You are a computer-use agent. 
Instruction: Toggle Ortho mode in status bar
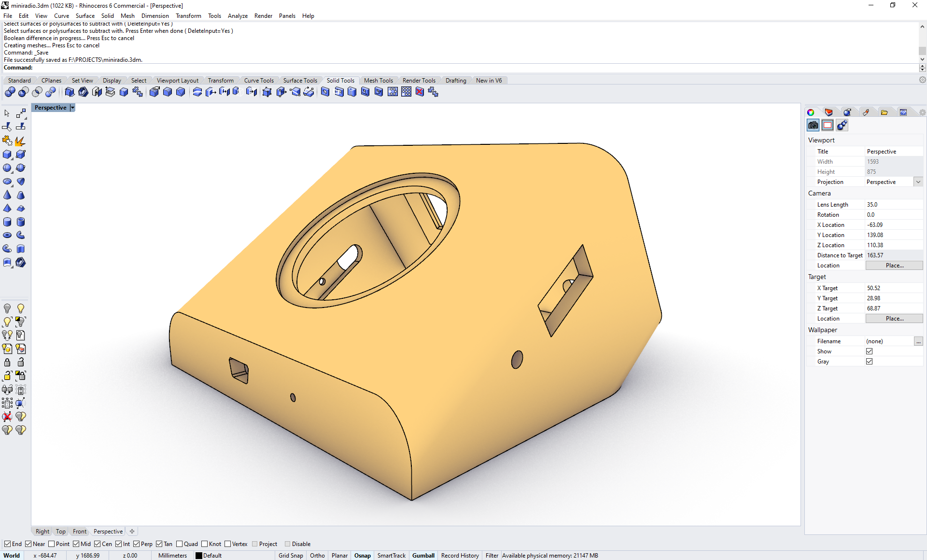[x=317, y=556]
